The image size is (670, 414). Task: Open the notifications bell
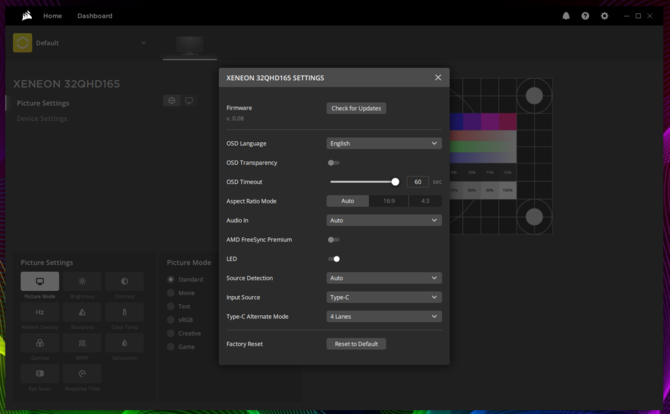pyautogui.click(x=566, y=16)
